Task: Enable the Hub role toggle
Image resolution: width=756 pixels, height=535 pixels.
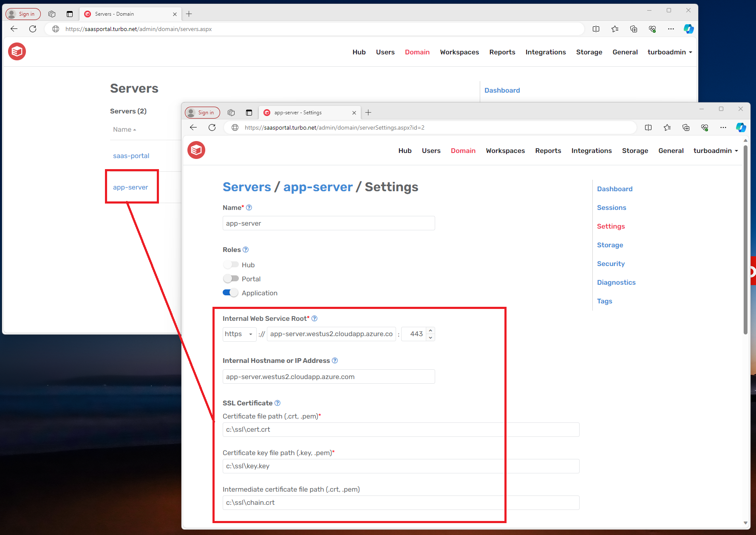Action: pos(230,264)
